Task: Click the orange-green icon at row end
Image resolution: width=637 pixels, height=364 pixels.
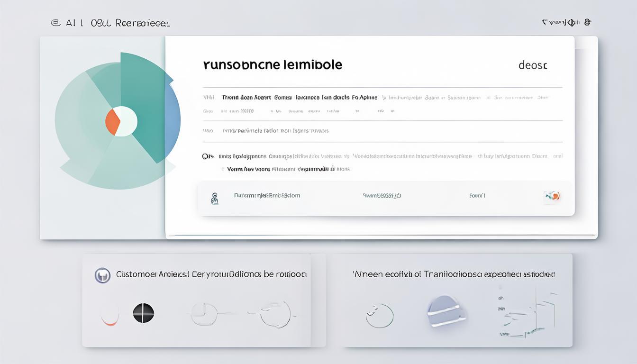Action: pyautogui.click(x=553, y=196)
